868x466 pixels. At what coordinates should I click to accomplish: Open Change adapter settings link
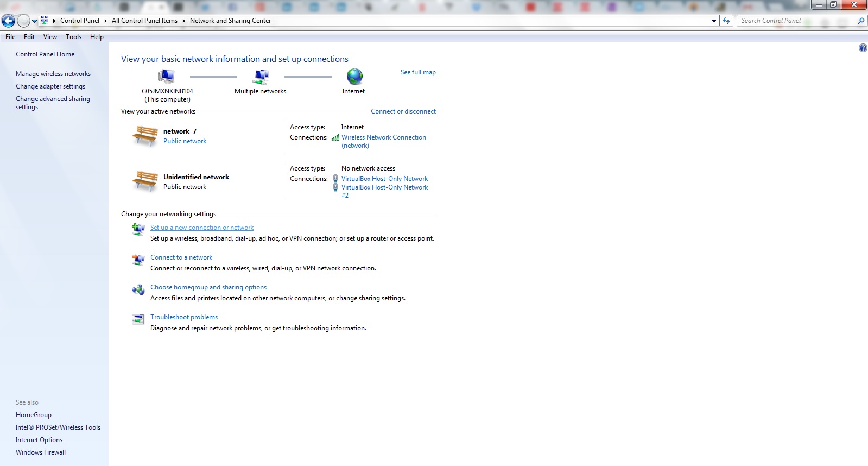pos(50,86)
